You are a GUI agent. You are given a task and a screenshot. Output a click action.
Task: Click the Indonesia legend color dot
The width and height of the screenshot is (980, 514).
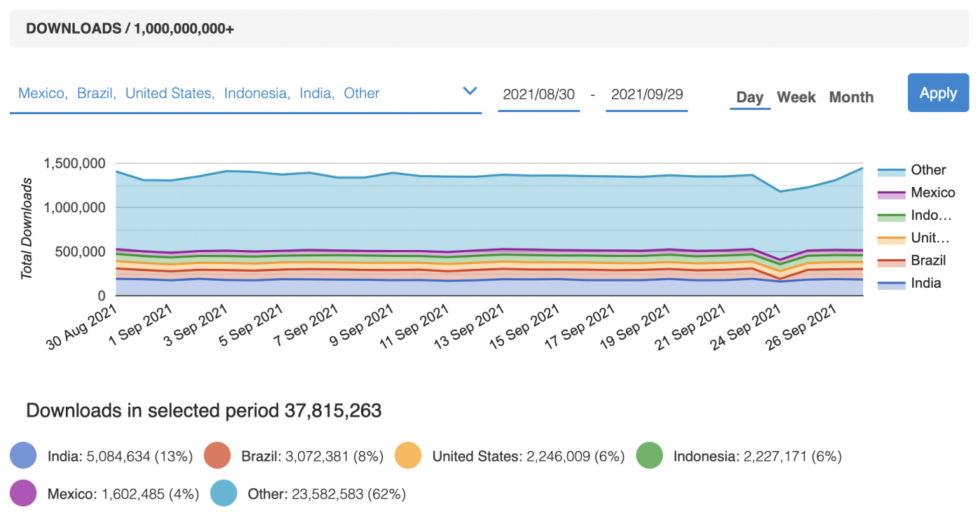point(651,456)
